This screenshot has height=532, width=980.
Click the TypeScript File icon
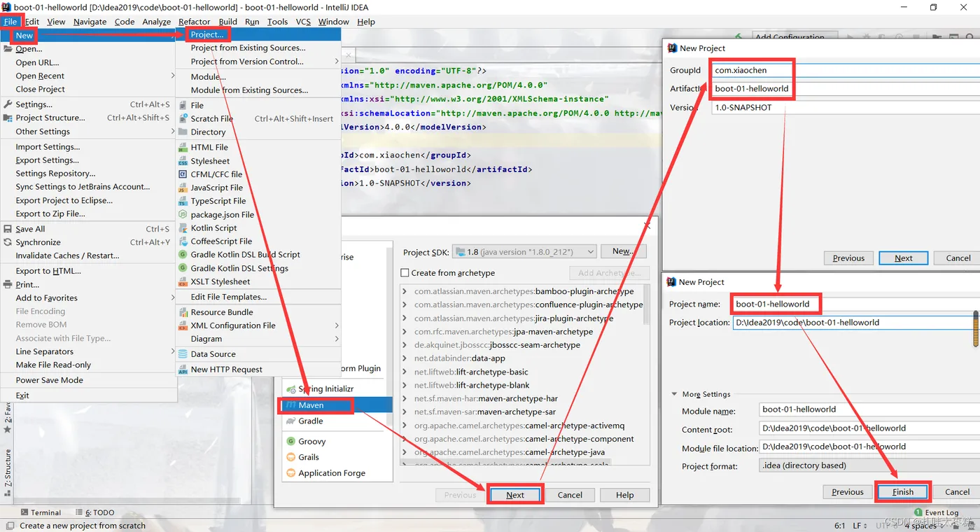[183, 201]
